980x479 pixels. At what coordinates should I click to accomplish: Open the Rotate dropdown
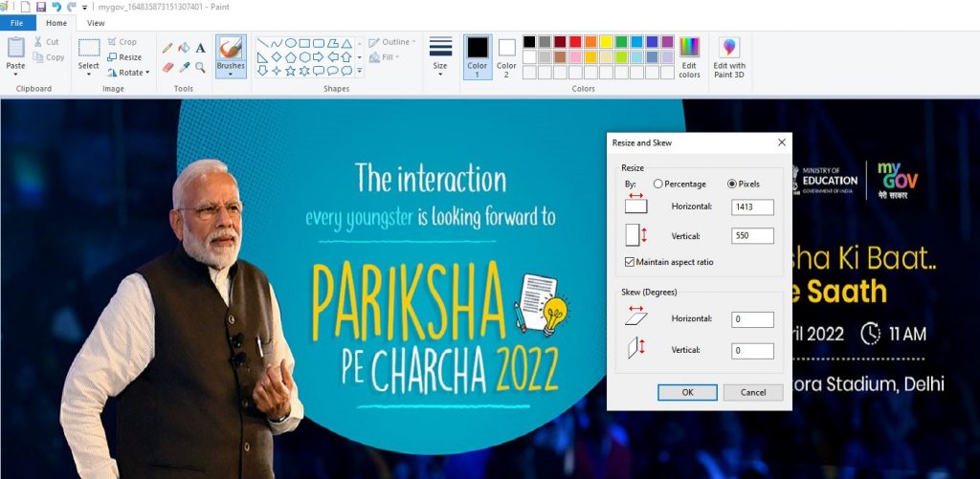pos(129,73)
